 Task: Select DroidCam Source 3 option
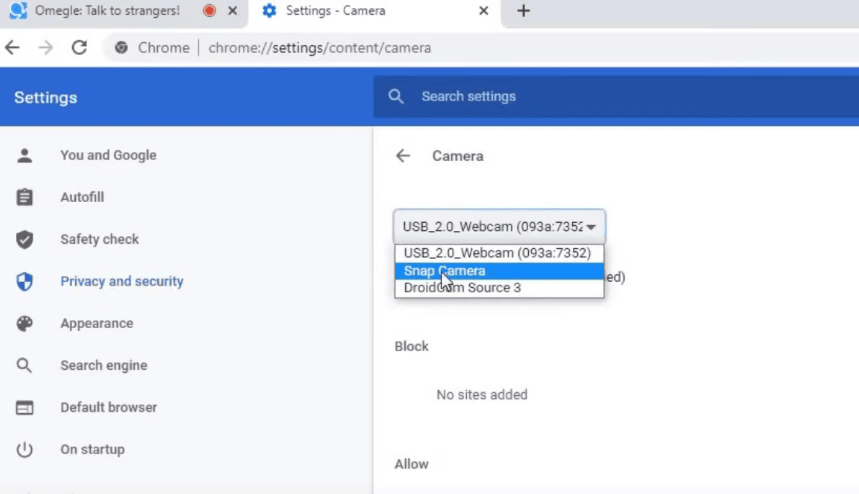[x=499, y=288]
